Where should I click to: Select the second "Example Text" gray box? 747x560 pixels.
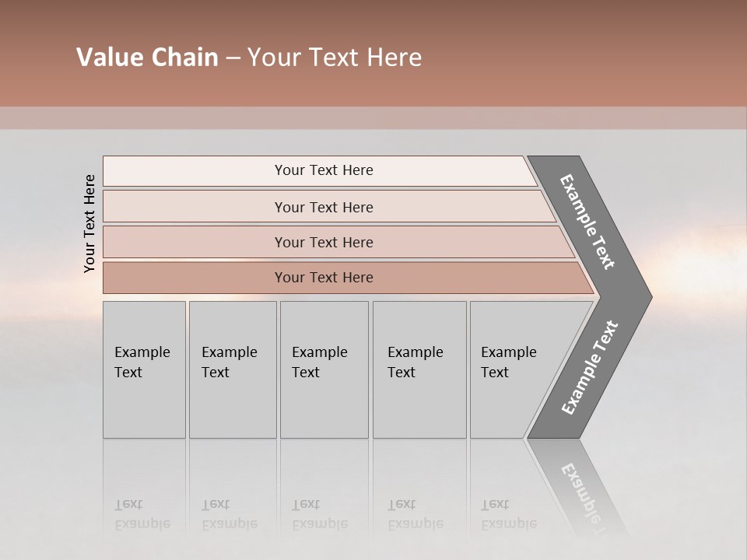pyautogui.click(x=232, y=369)
